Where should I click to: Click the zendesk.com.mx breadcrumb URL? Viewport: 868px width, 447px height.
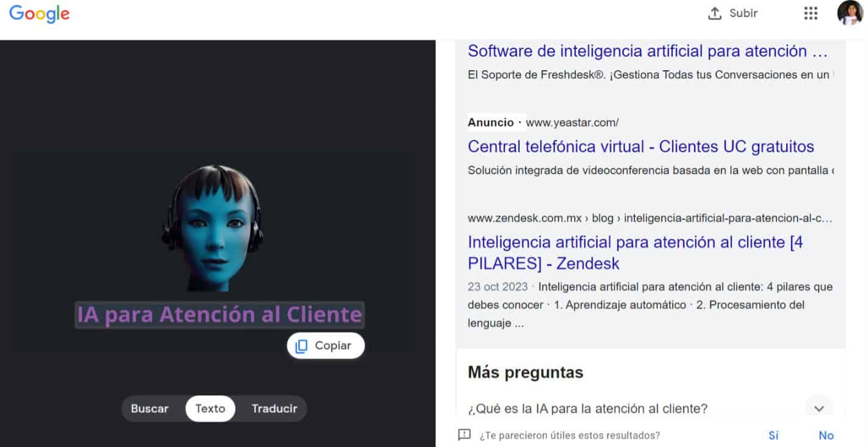649,218
